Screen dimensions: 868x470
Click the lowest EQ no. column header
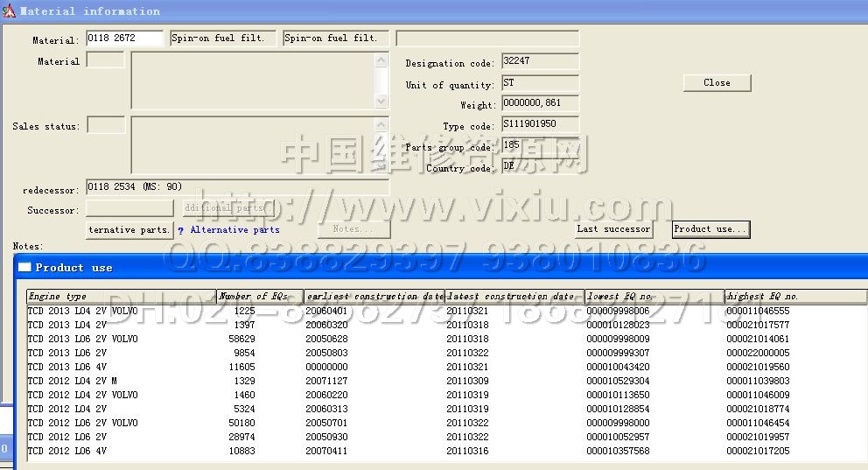pos(654,297)
